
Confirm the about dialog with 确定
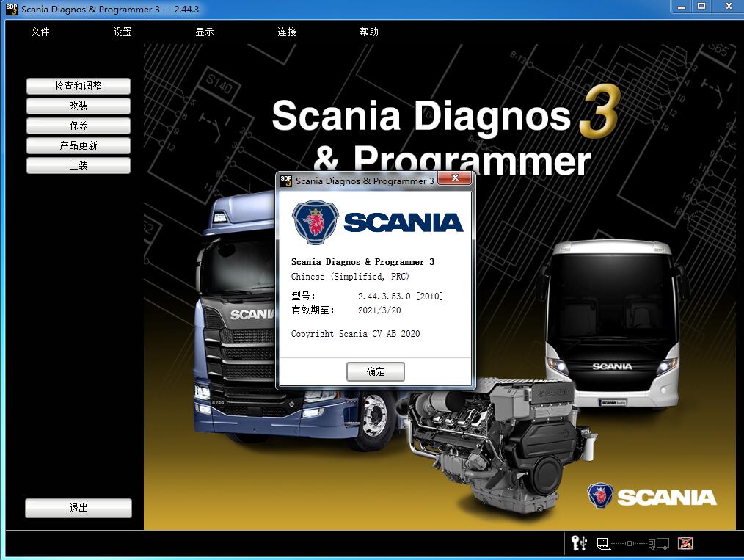376,371
